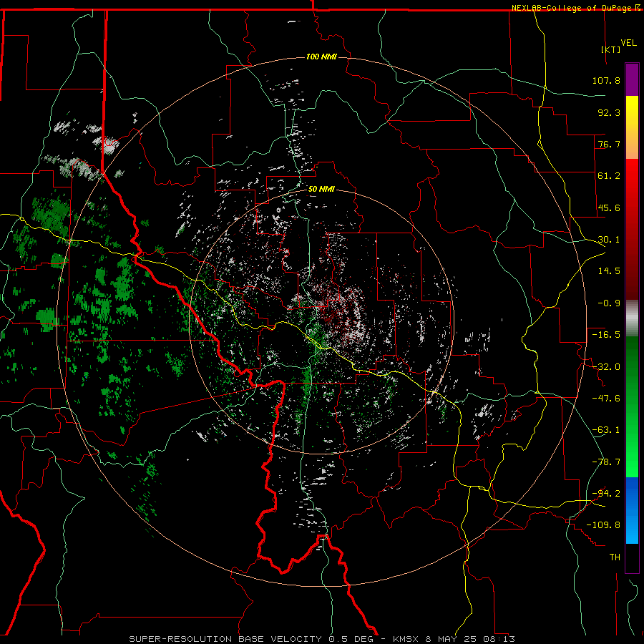Image resolution: width=644 pixels, height=644 pixels.
Task: Click the [KT] units label
Action: tap(611, 49)
